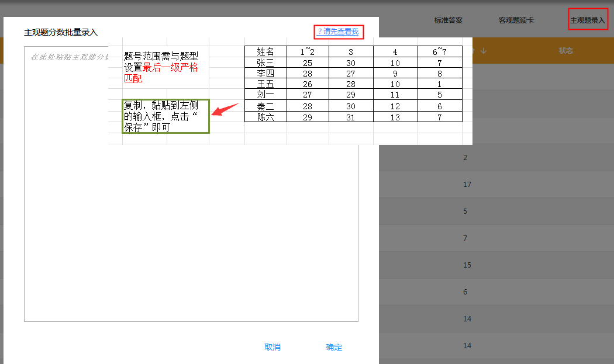Select the 主观题录入 tab
The image size is (614, 364).
coord(588,20)
